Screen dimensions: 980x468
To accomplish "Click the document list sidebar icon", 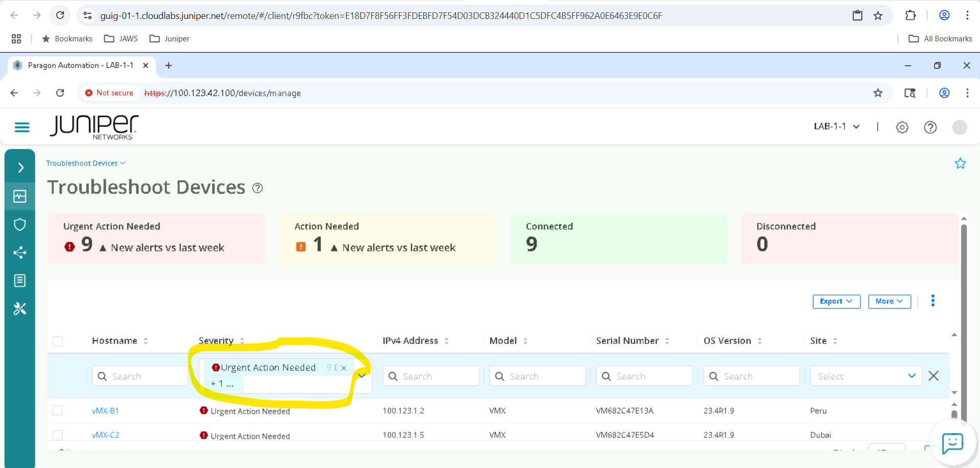I will 20,280.
